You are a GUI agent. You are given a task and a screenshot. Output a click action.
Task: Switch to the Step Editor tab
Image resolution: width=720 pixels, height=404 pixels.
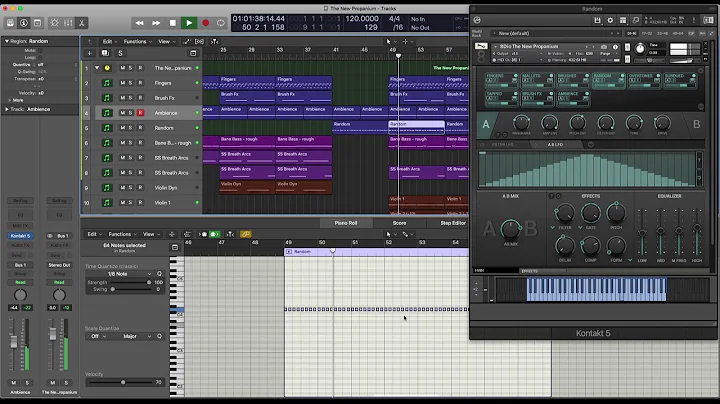(453, 223)
